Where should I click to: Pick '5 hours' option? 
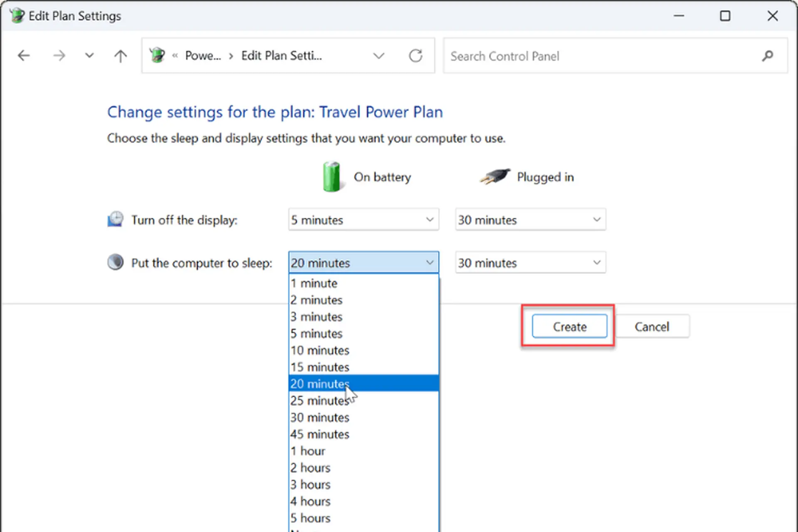[364, 518]
